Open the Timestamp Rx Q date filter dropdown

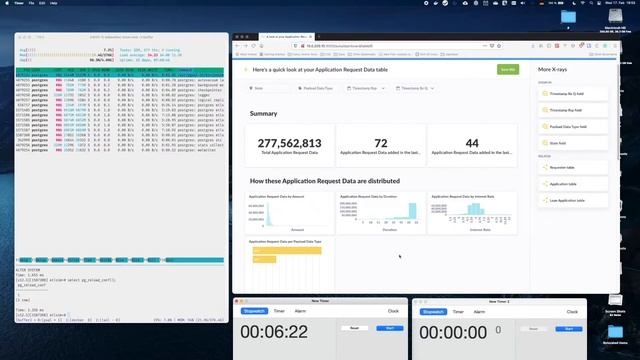415,88
